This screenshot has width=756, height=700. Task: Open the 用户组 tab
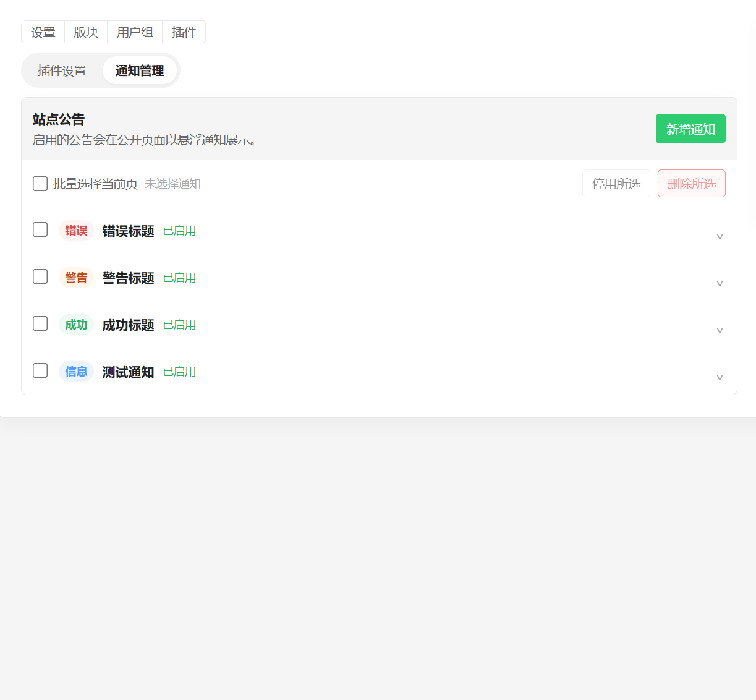(x=135, y=32)
